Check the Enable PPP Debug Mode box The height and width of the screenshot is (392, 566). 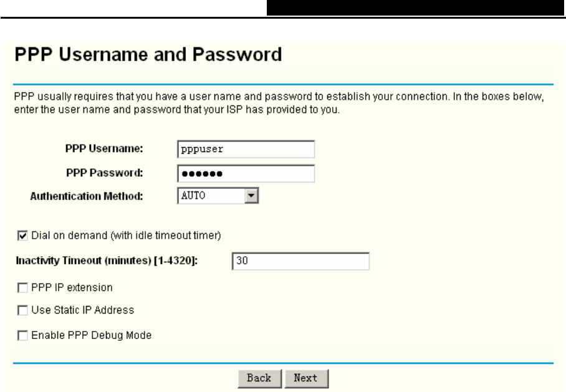click(x=22, y=335)
